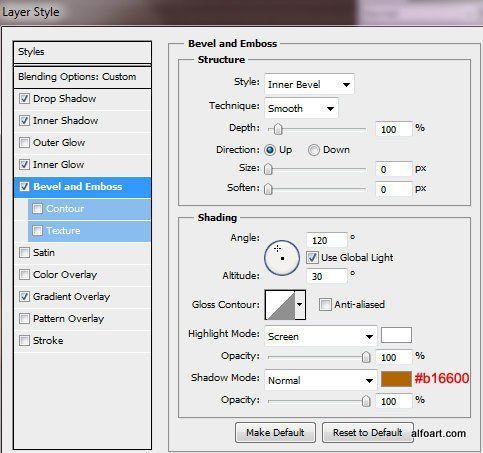Toggle Use Global Light checkbox

pos(312,258)
